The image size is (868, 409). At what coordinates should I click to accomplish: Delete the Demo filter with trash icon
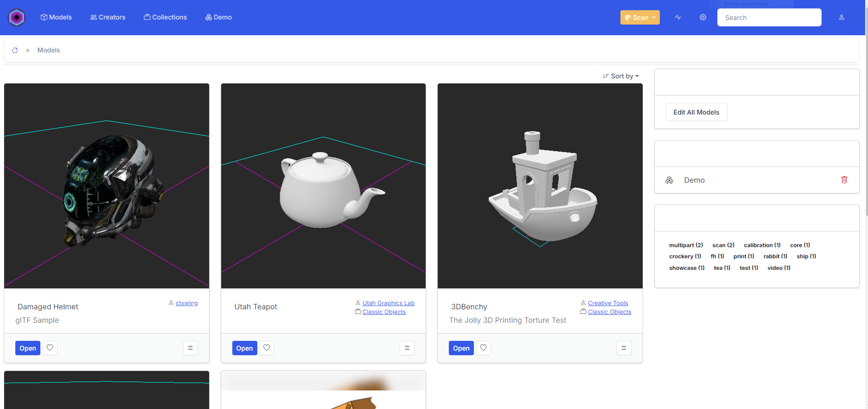844,180
